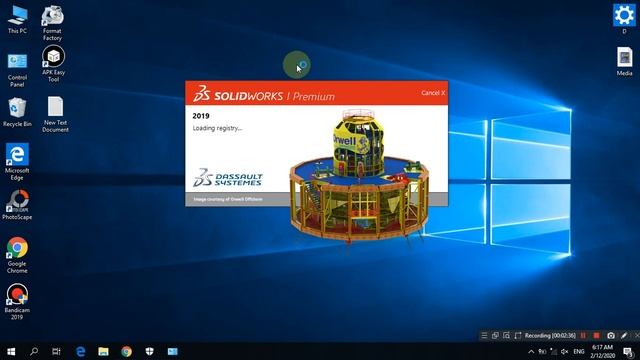Image resolution: width=640 pixels, height=360 pixels.
Task: Launch Chrome from the taskbar
Action: (127, 351)
